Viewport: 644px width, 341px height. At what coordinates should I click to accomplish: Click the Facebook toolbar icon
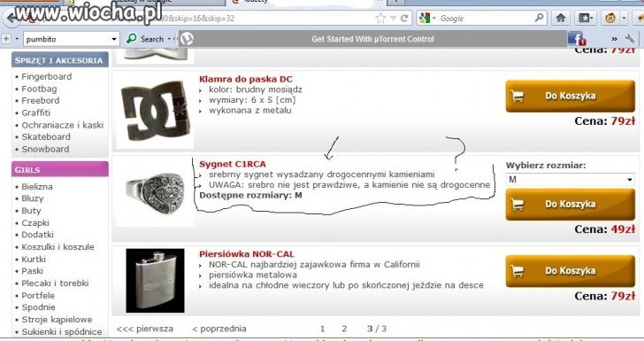click(x=577, y=39)
